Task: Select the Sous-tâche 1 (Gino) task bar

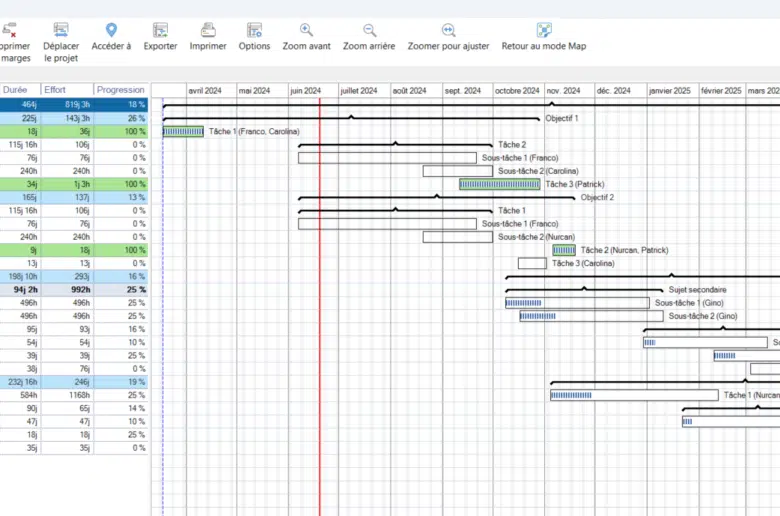Action: coord(577,303)
